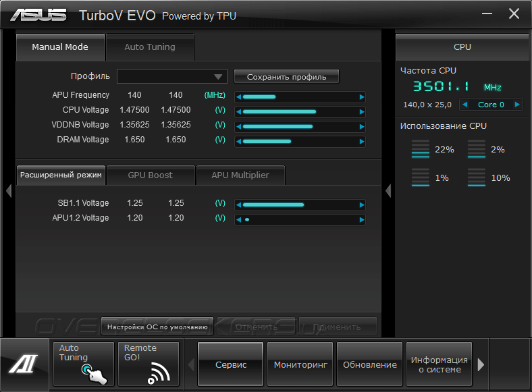Click the DRAM Voltage slider track

coord(300,142)
